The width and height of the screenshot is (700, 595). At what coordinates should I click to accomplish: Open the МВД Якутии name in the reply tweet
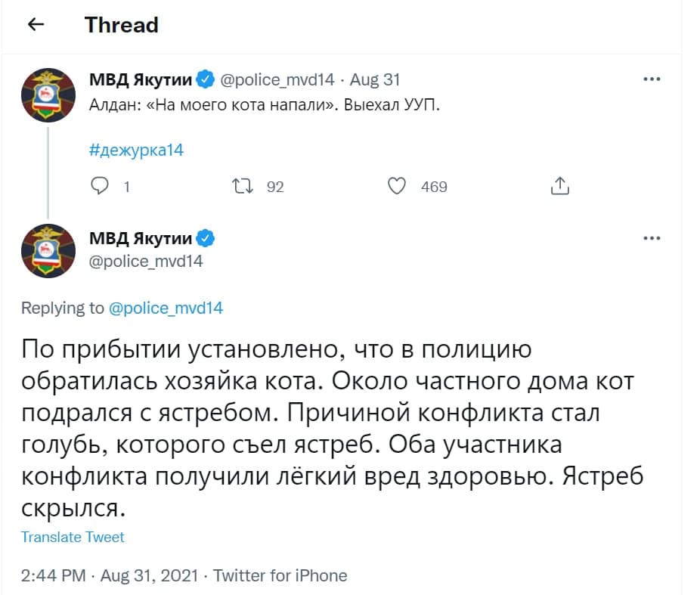[141, 239]
